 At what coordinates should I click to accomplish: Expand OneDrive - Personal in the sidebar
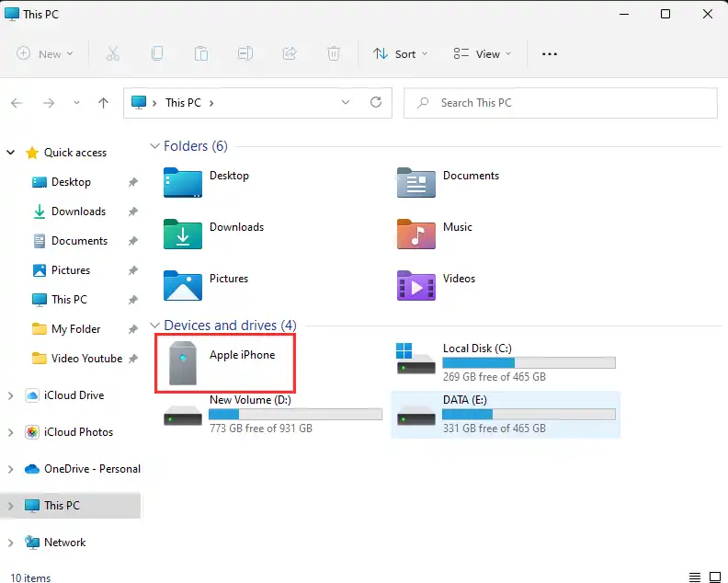point(10,469)
